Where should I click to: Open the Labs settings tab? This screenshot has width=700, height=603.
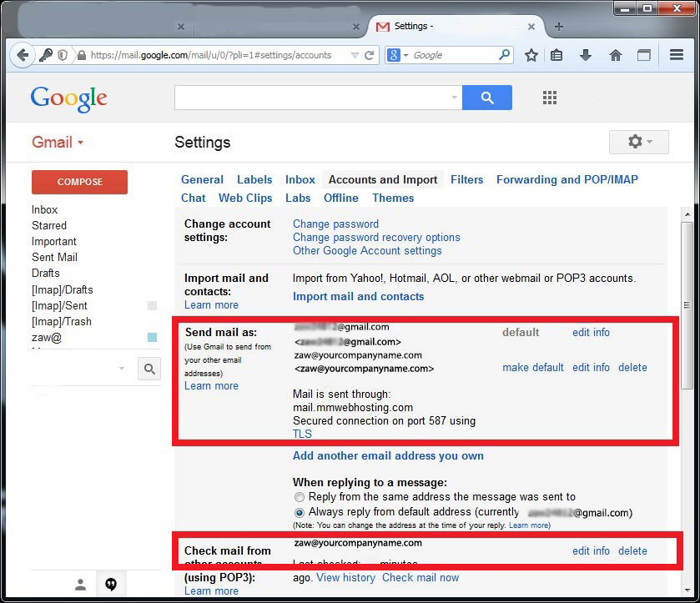pos(298,198)
